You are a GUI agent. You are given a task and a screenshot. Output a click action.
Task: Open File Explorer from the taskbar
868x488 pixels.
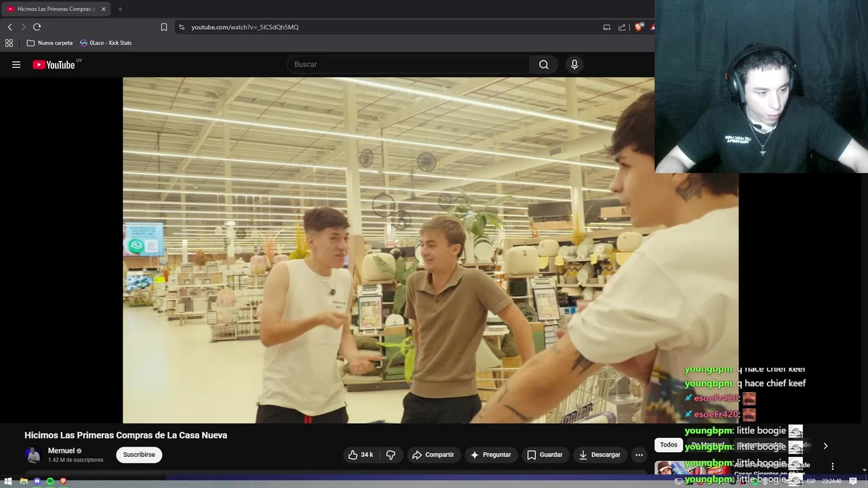tap(23, 481)
